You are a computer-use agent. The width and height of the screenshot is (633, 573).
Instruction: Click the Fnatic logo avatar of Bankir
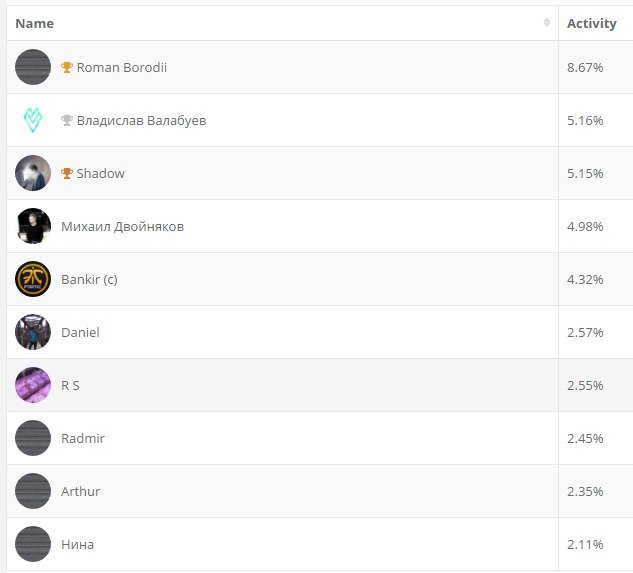[33, 279]
